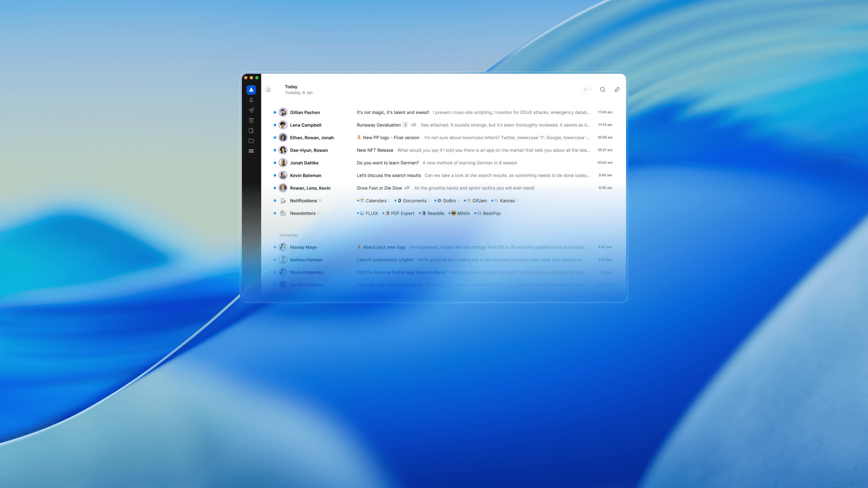The image size is (868, 488).
Task: Click Jonah Dahlke's avatar
Action: point(283,163)
